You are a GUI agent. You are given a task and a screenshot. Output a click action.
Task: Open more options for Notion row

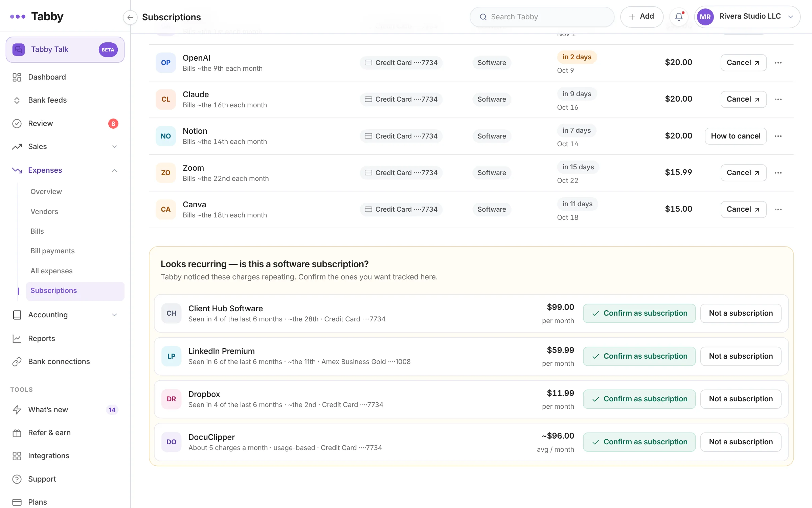[x=778, y=136]
